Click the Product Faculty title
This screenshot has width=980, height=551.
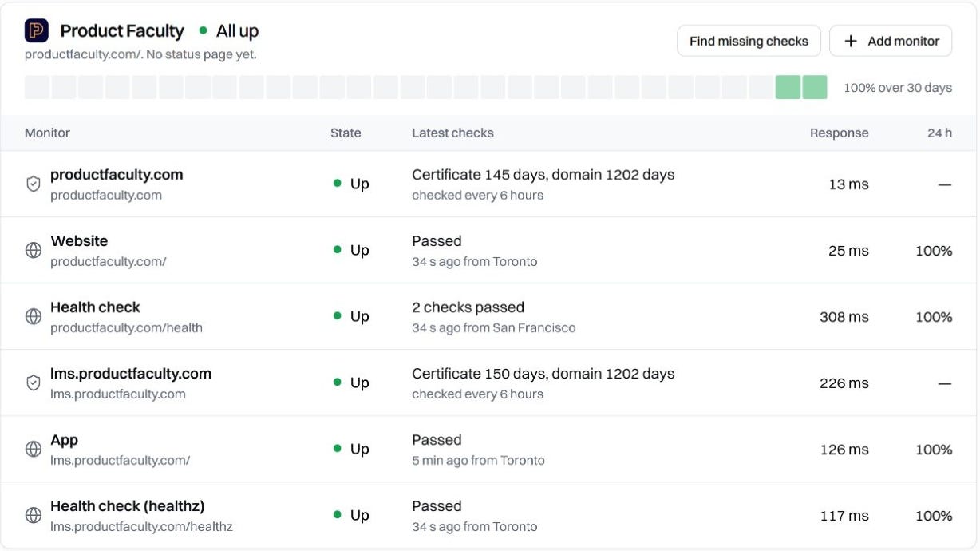(122, 31)
